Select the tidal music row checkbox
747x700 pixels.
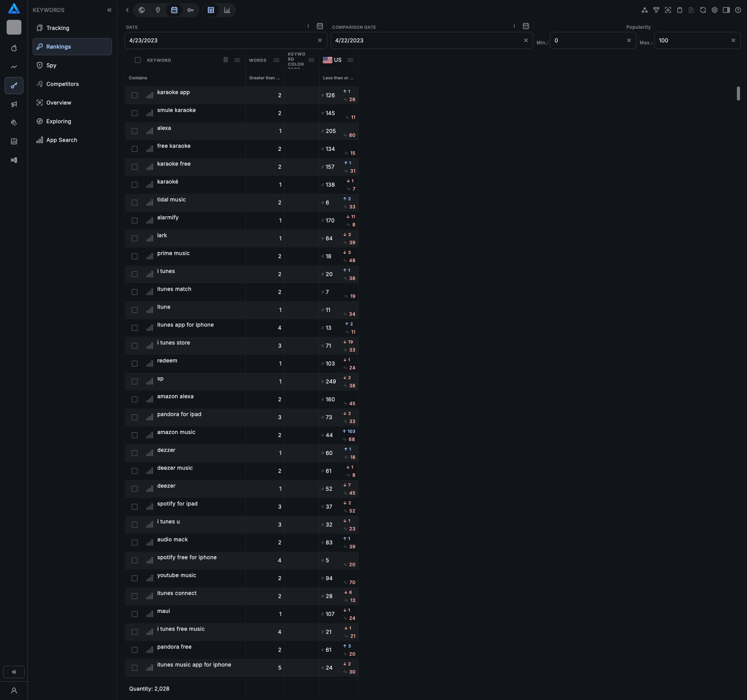(x=135, y=203)
